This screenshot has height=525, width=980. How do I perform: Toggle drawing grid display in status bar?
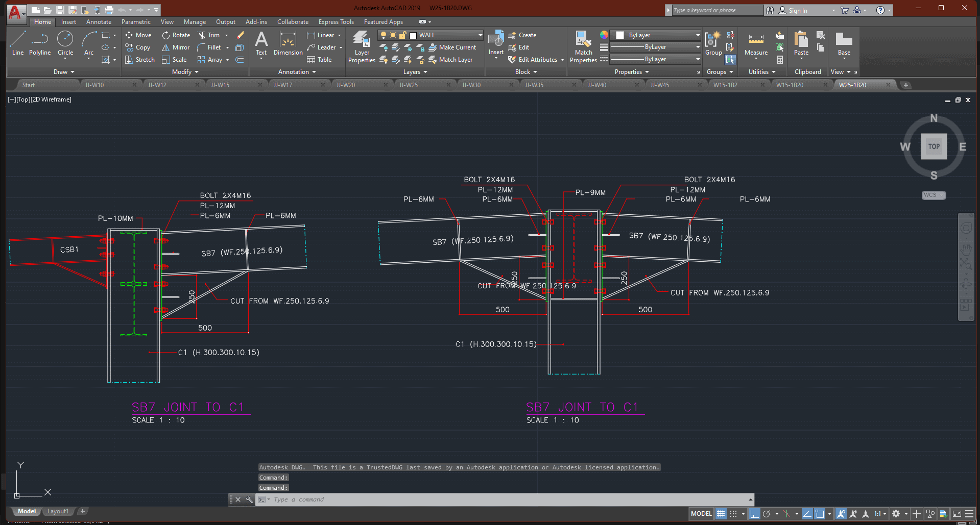[x=721, y=514]
